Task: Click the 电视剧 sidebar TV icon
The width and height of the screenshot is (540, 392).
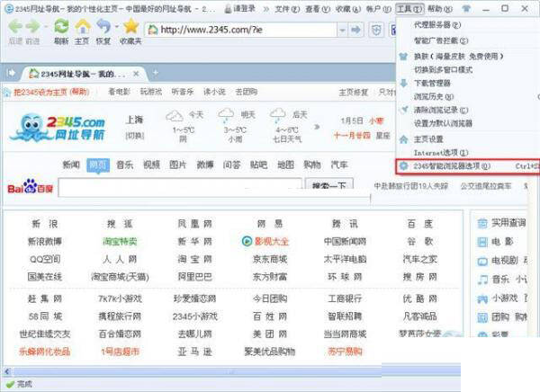Action: pyautogui.click(x=482, y=262)
